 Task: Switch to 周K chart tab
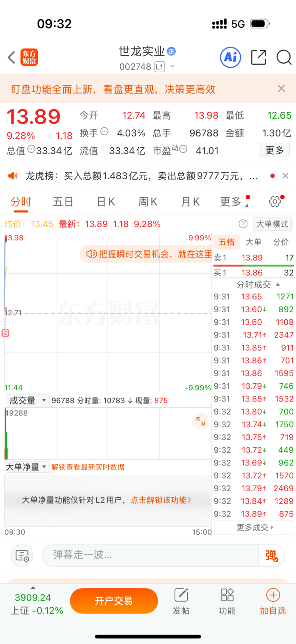[x=148, y=201]
